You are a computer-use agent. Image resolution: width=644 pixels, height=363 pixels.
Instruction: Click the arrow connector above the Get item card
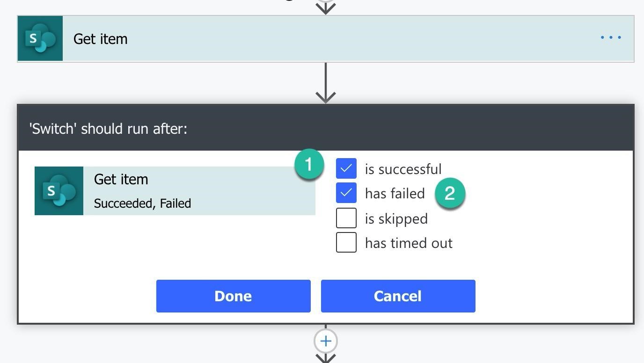pyautogui.click(x=326, y=7)
